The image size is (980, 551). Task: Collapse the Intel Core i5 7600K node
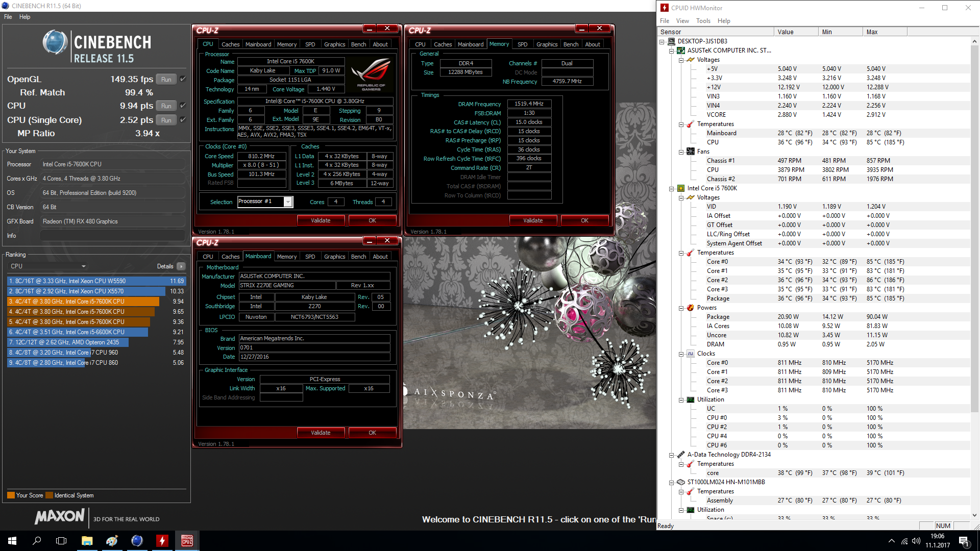point(672,188)
